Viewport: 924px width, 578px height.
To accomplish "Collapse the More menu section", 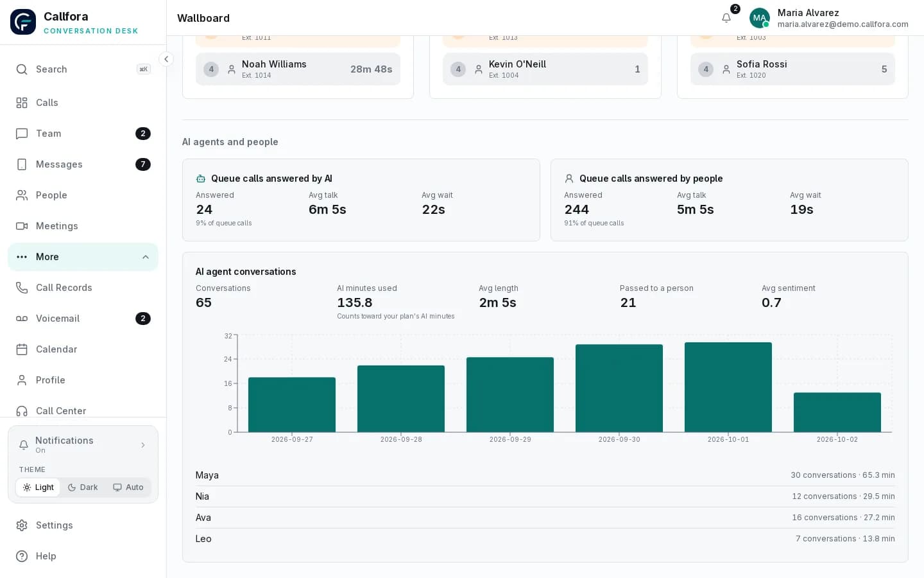I will [83, 257].
